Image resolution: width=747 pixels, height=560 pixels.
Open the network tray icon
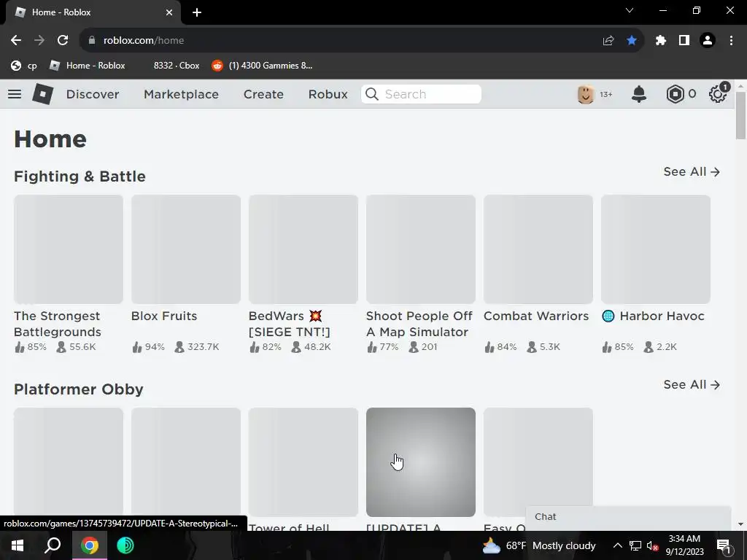635,545
